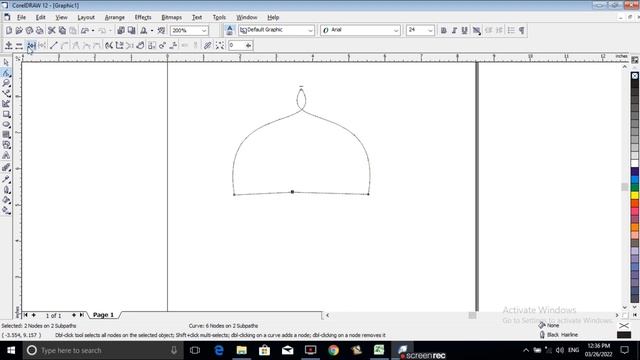Delete nodes with the minus icon
This screenshot has height=360, width=640.
point(19,45)
